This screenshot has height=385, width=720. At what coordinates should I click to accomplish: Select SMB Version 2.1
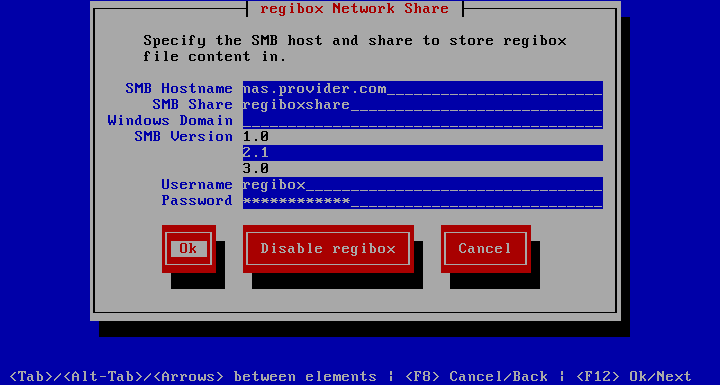point(422,153)
